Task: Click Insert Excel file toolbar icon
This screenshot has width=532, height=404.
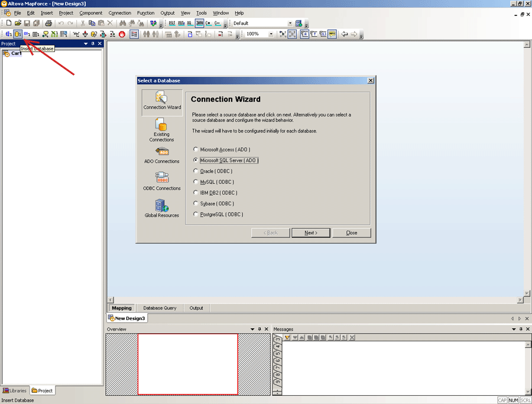Action: point(54,34)
